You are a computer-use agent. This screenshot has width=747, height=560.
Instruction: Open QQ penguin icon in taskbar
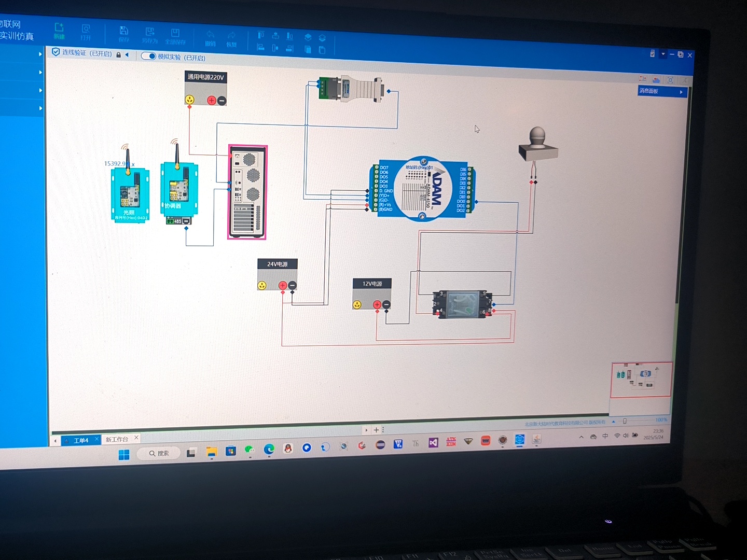click(x=288, y=449)
